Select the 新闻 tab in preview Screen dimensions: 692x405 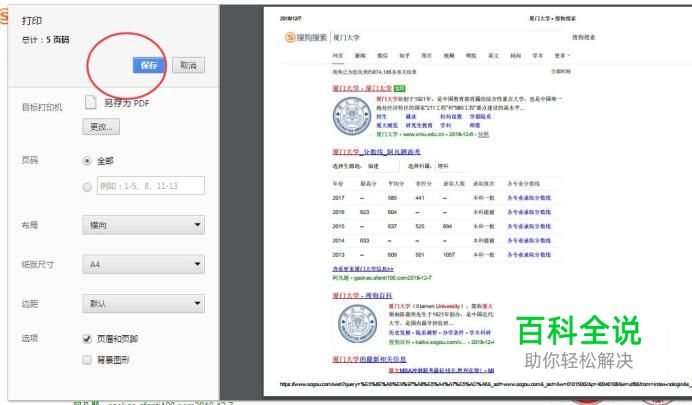click(x=360, y=56)
